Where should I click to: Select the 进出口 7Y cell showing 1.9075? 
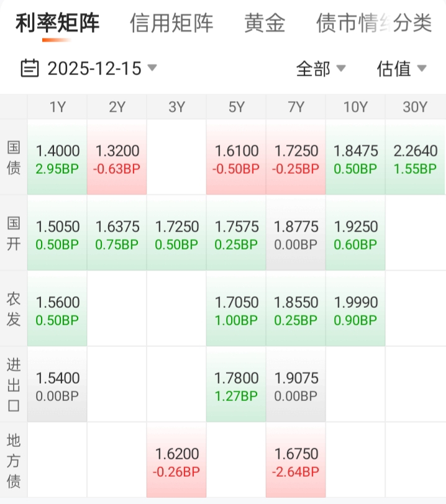pyautogui.click(x=296, y=384)
